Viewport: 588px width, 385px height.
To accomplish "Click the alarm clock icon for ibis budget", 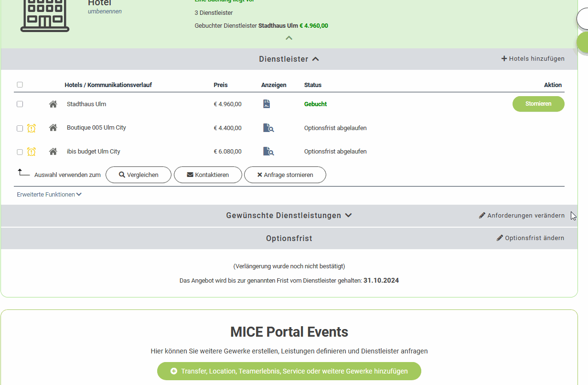I will pyautogui.click(x=32, y=152).
